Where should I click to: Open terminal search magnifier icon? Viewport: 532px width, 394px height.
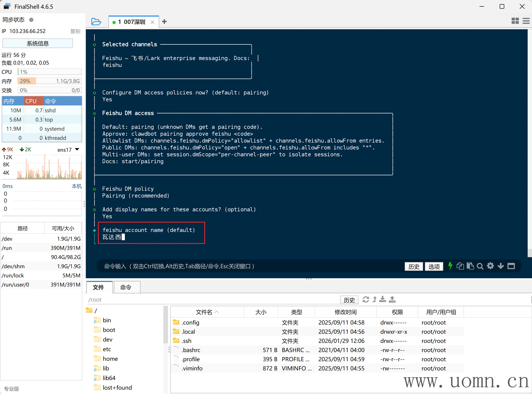(x=480, y=266)
